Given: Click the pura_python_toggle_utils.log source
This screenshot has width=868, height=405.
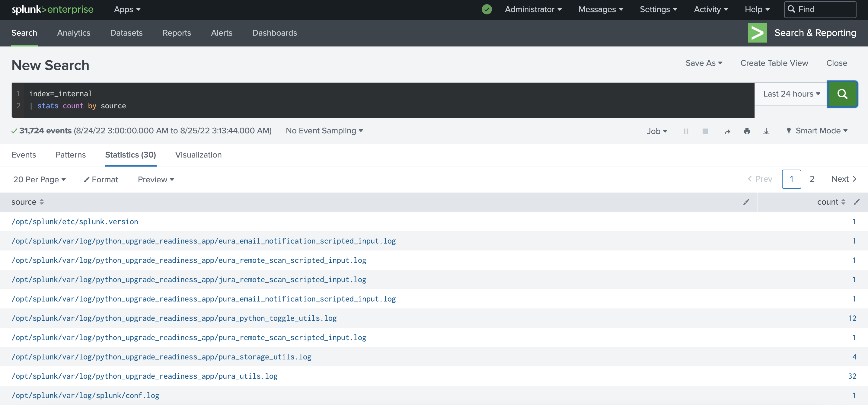Looking at the screenshot, I should click(174, 318).
